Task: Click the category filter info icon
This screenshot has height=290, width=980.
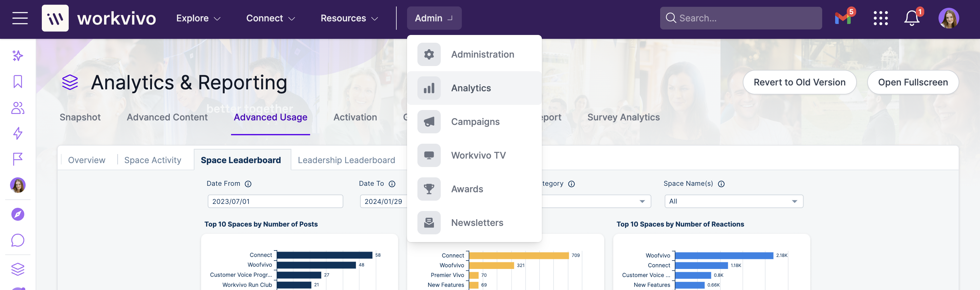Action: pyautogui.click(x=571, y=184)
